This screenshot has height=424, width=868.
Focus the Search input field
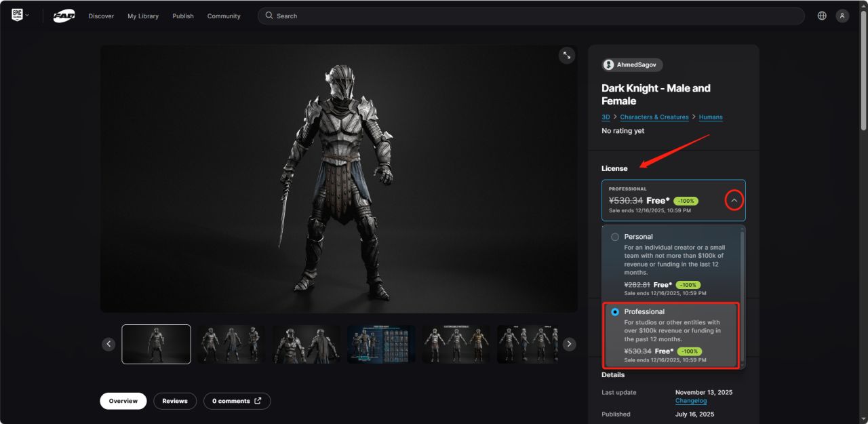[531, 16]
